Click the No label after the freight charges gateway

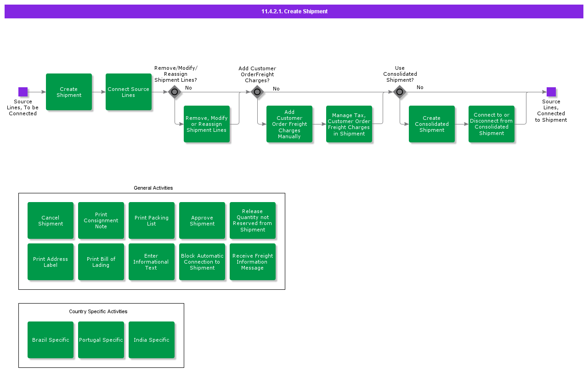tap(276, 89)
